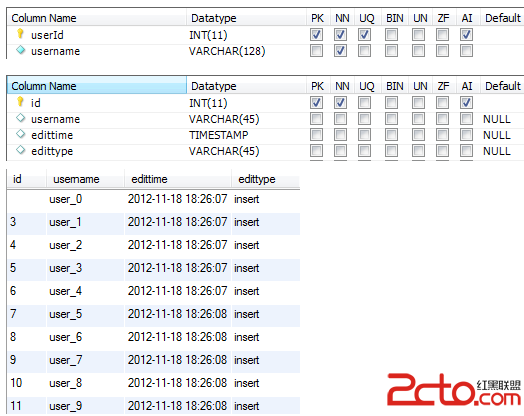Select the userId column name
Screen dimensions: 524x416
(47, 35)
